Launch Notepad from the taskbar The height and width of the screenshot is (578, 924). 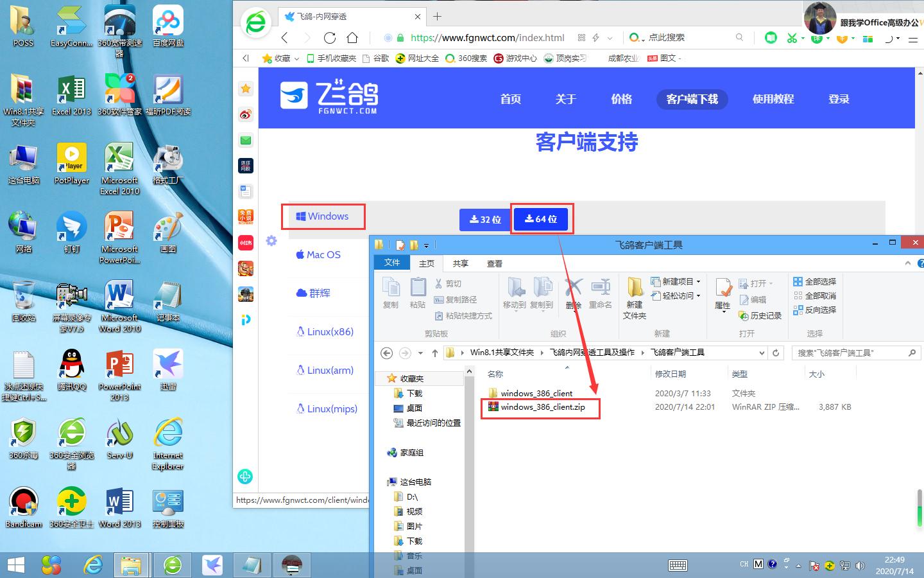252,565
